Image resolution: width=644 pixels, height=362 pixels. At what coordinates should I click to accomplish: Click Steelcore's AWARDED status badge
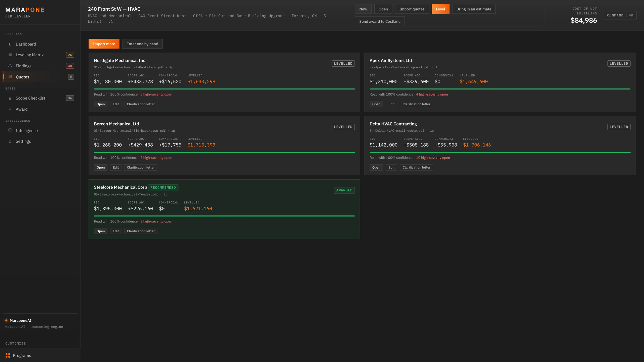344,190
